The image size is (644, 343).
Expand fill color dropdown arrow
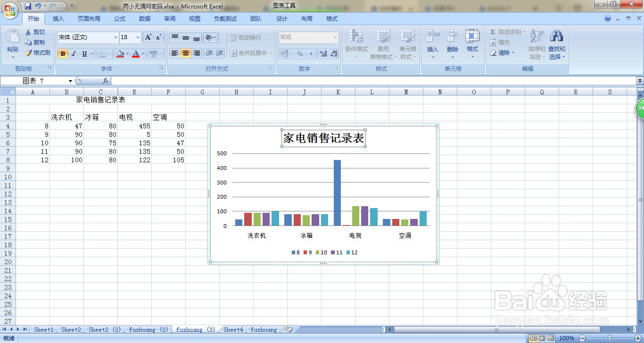click(x=127, y=53)
